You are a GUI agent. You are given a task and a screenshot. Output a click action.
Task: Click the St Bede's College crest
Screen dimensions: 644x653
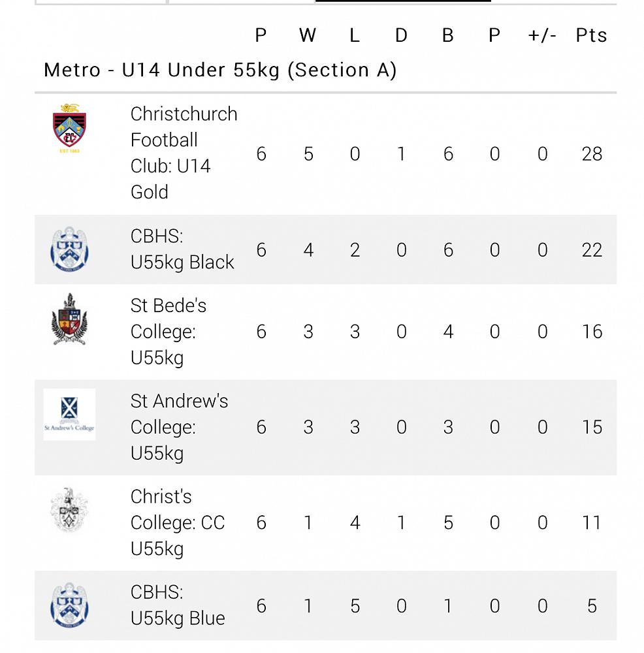point(69,320)
